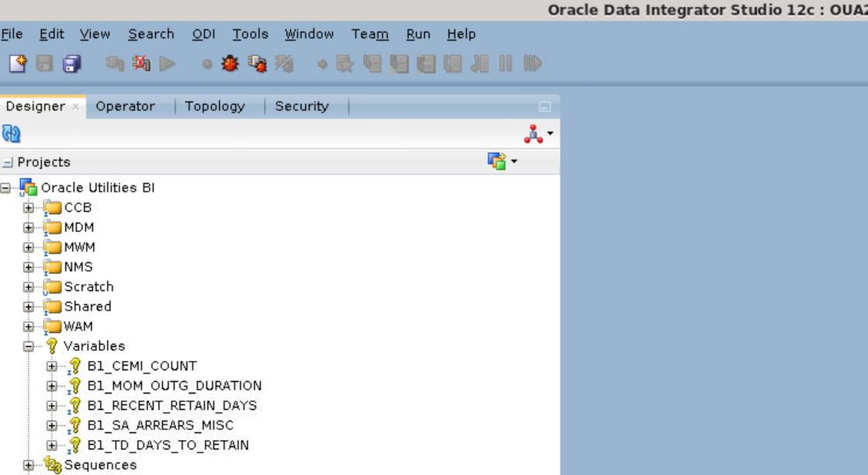The width and height of the screenshot is (868, 475).
Task: Open the ODI menu
Action: tap(203, 34)
